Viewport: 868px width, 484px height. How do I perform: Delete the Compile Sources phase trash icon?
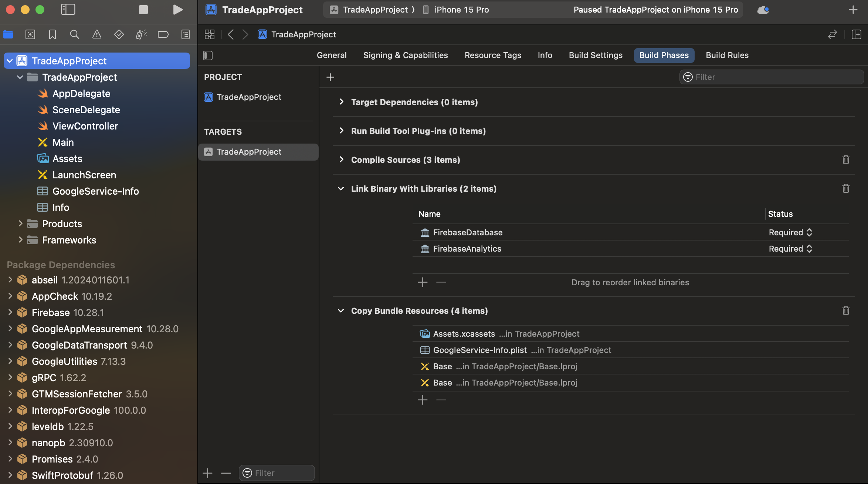tap(846, 160)
